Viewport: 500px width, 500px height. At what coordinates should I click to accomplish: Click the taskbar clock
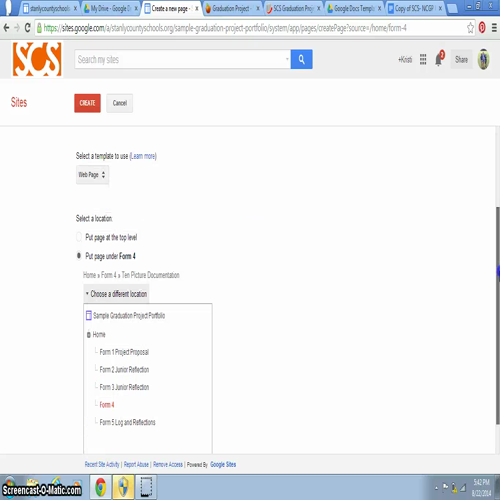[x=481, y=487]
